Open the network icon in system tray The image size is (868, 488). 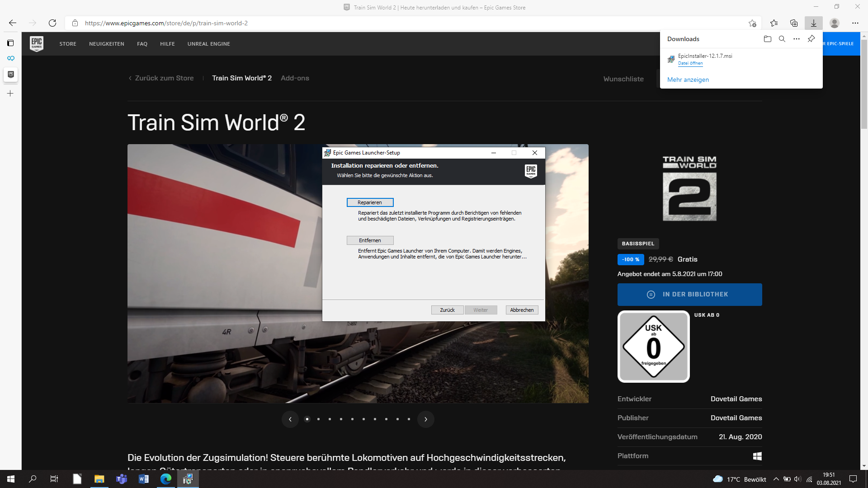click(809, 479)
